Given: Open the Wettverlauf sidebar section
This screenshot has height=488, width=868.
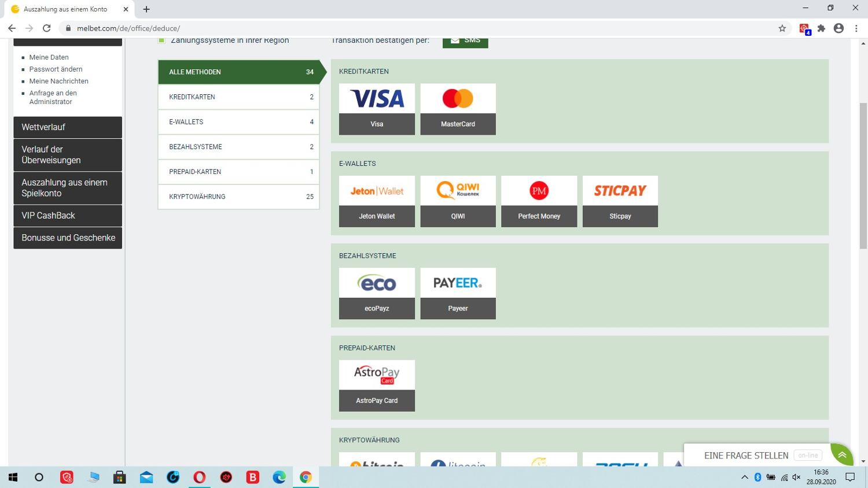Looking at the screenshot, I should (x=68, y=127).
